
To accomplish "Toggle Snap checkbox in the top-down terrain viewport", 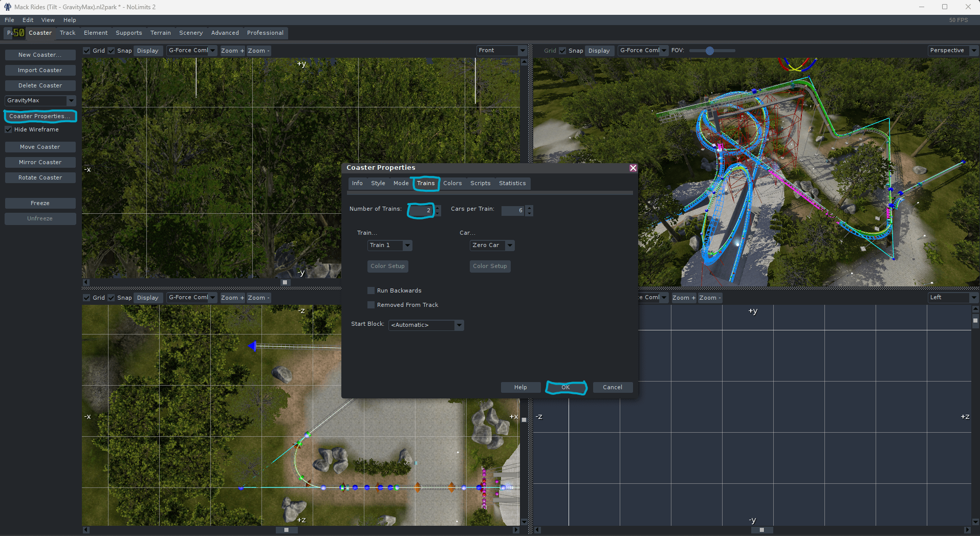I will pyautogui.click(x=111, y=298).
